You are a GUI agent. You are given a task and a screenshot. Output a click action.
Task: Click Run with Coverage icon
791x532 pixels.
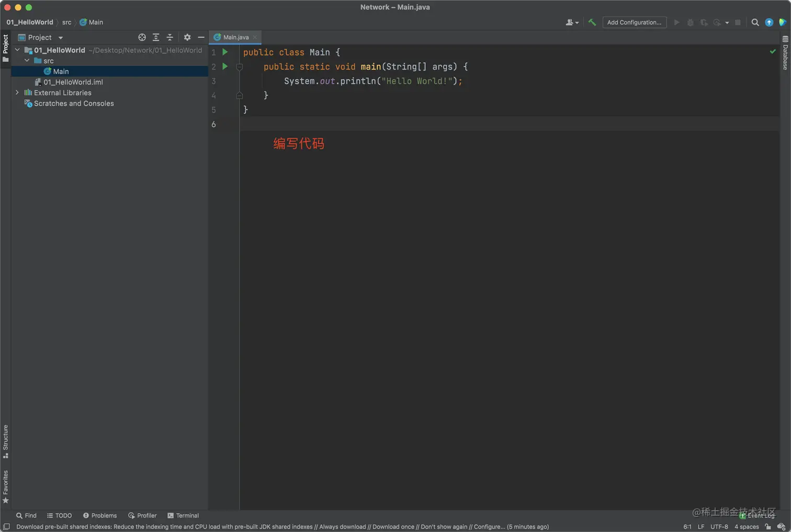(704, 22)
